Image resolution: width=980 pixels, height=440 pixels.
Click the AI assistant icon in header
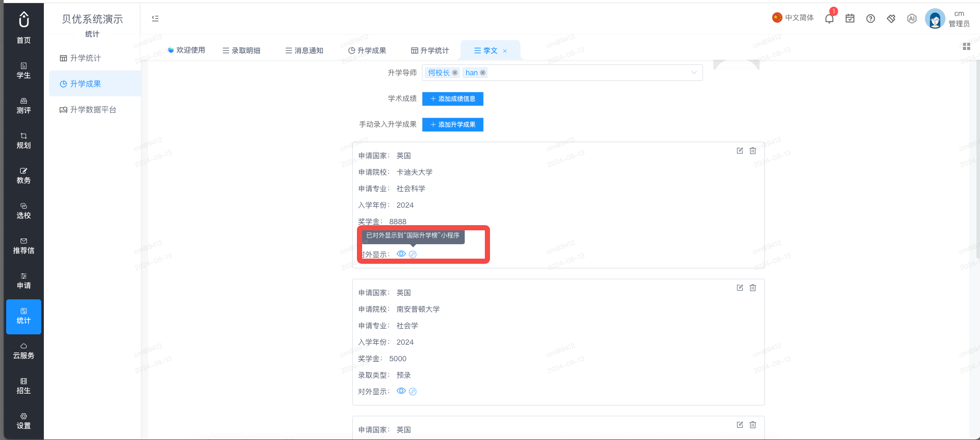click(912, 19)
